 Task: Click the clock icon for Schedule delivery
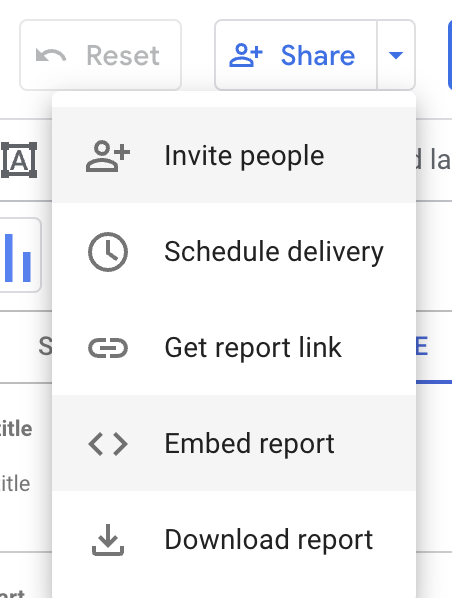pos(108,252)
